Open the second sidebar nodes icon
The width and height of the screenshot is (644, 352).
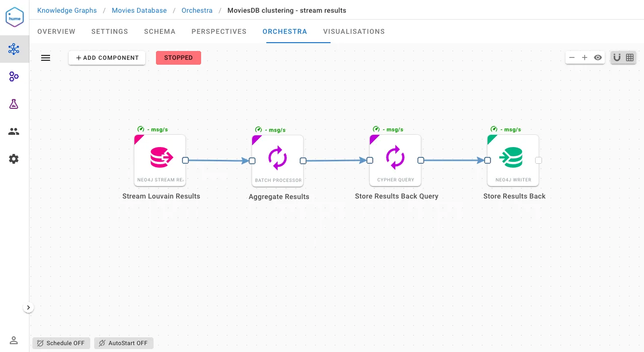(x=14, y=76)
